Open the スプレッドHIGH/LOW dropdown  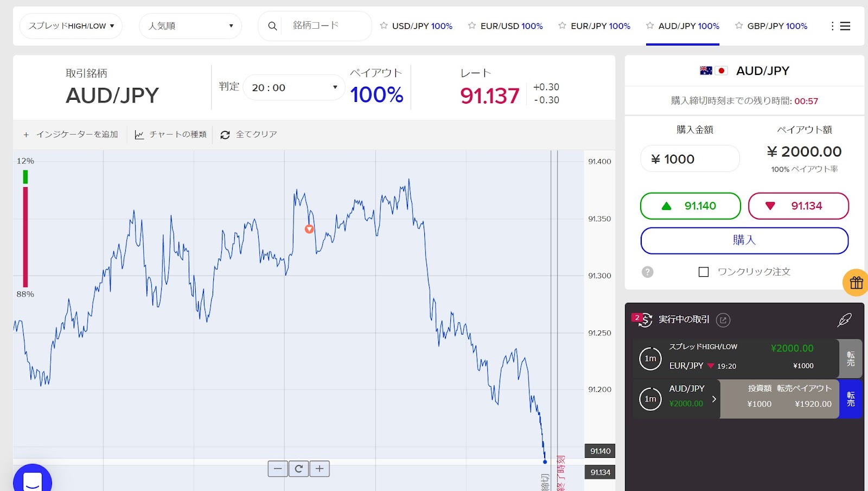click(71, 26)
